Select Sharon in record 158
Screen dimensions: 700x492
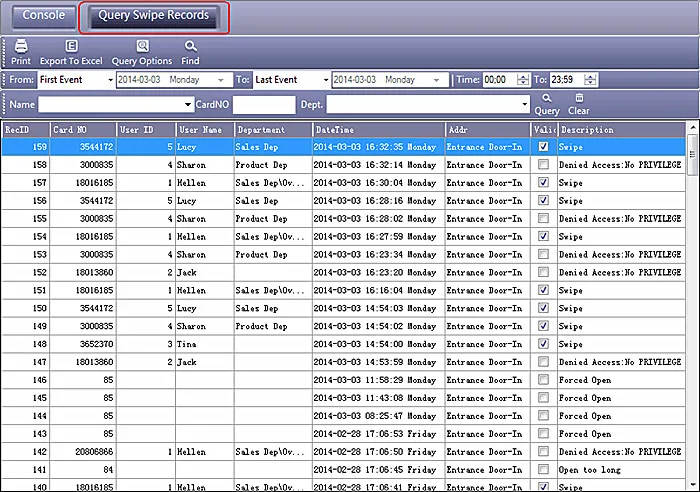(192, 165)
